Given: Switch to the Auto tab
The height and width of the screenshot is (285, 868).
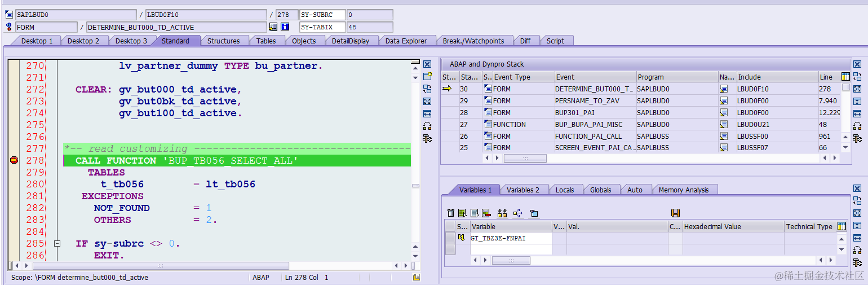Looking at the screenshot, I should (x=635, y=190).
